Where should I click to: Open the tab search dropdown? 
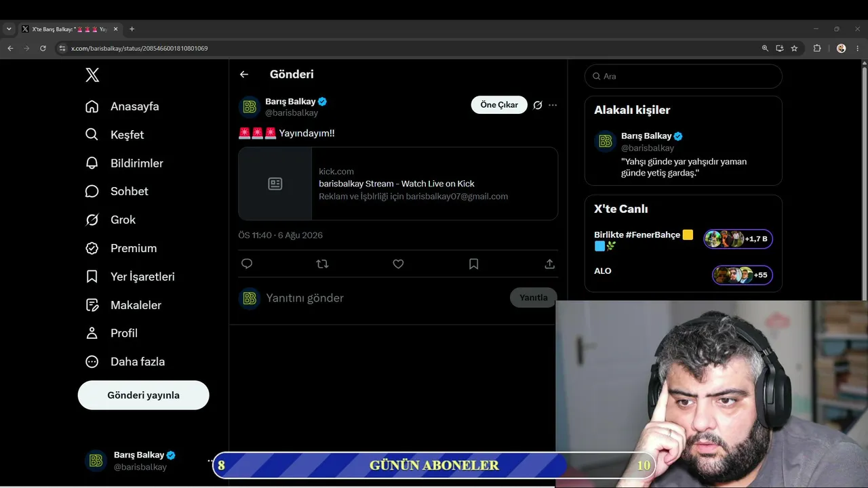[x=9, y=29]
